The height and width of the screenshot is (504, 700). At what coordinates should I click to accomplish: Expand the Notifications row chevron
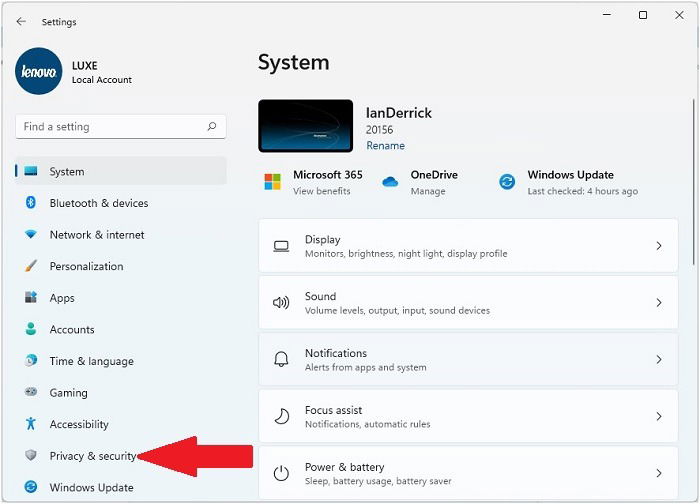click(x=658, y=360)
